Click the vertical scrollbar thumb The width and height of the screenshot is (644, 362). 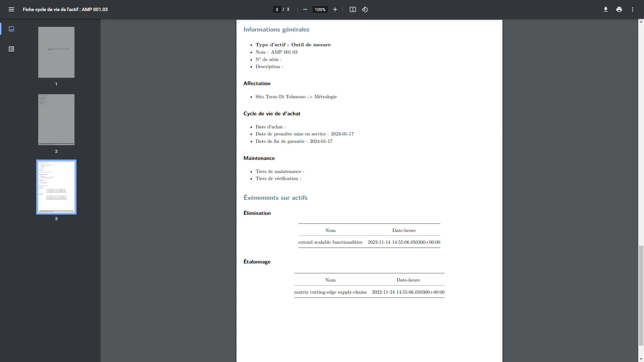[641, 295]
